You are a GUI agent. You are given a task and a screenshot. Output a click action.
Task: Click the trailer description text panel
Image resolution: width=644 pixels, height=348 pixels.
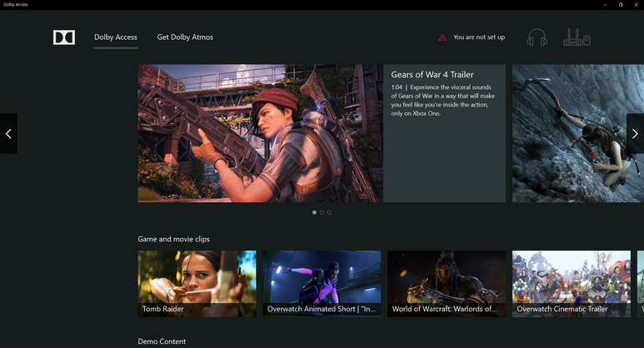tap(442, 100)
